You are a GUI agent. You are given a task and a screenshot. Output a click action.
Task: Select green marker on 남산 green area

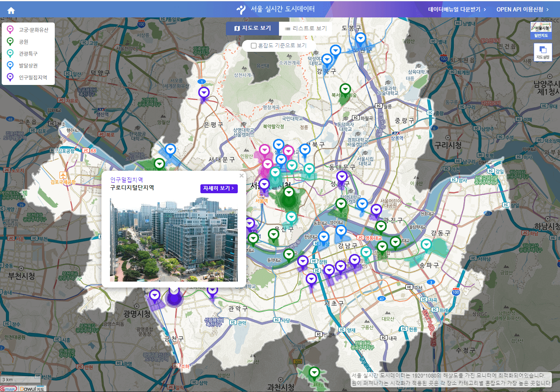point(289,194)
